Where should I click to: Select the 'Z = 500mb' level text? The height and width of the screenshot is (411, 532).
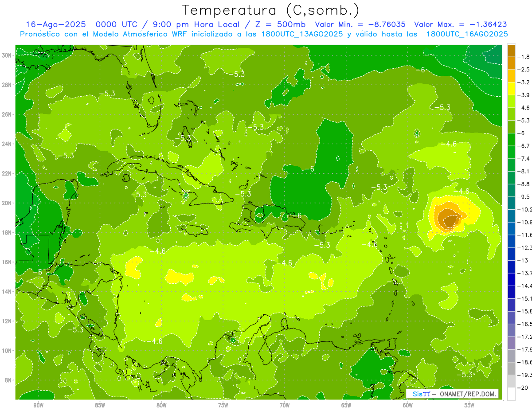[x=281, y=24]
